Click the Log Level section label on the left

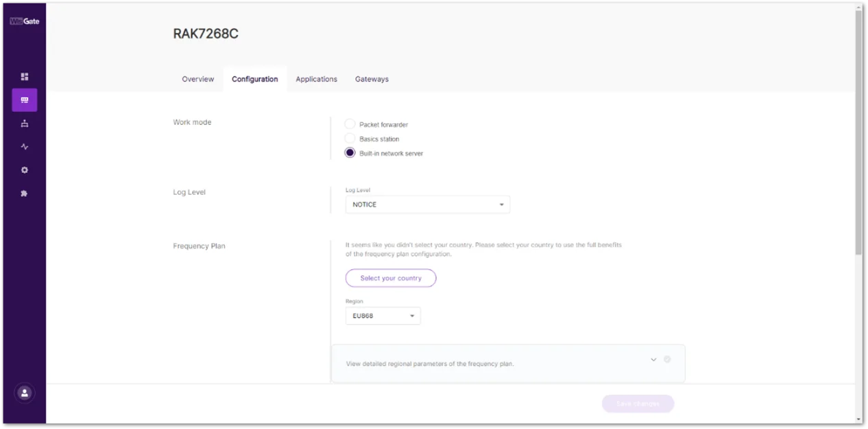pos(189,192)
